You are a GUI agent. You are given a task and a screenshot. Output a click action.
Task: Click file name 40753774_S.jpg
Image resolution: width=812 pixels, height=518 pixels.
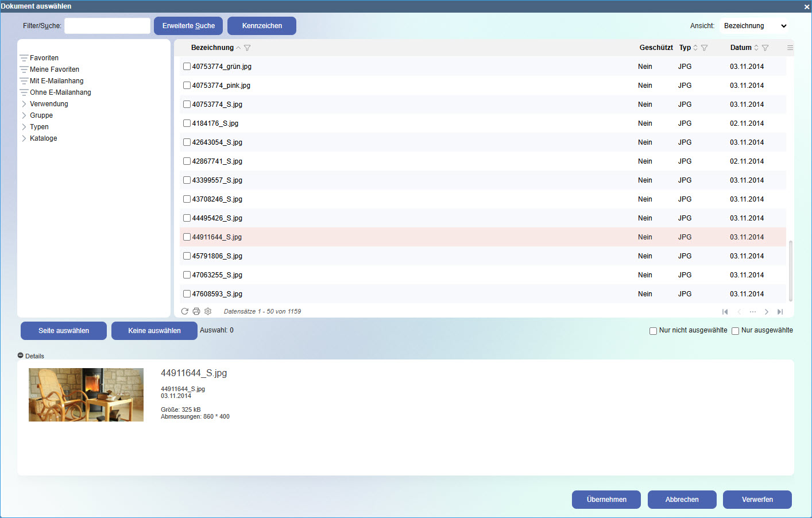(x=217, y=105)
